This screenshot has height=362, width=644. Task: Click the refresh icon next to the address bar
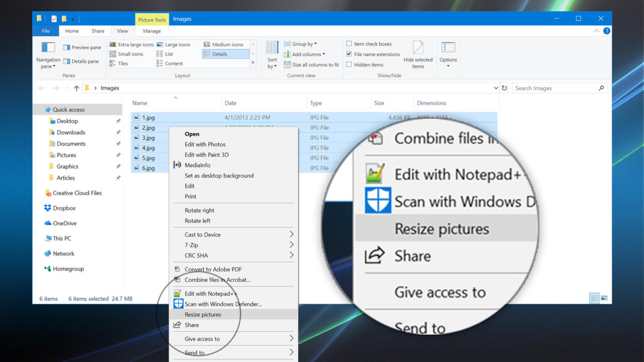coord(504,87)
